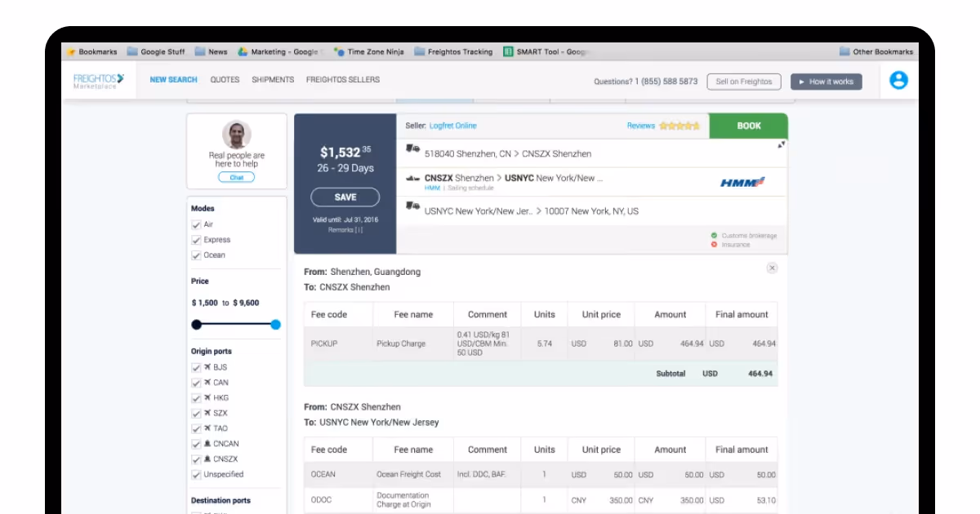The height and width of the screenshot is (514, 980).
Task: Click the phone number 1 (855) 588 5873
Action: (666, 82)
